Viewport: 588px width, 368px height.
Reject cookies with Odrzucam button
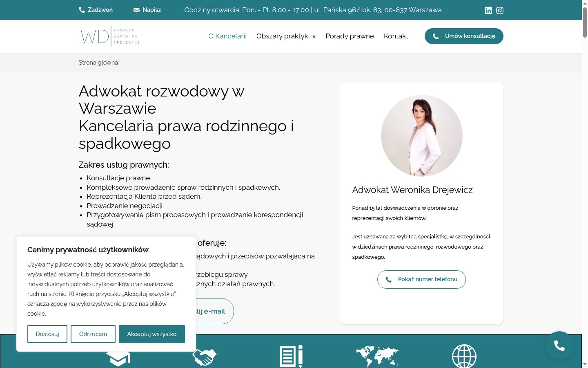[x=93, y=334]
